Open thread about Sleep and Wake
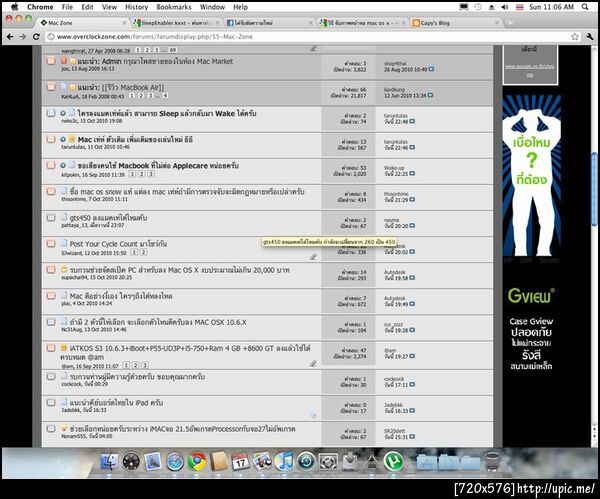Screen dimensions: 600x499 (167, 113)
